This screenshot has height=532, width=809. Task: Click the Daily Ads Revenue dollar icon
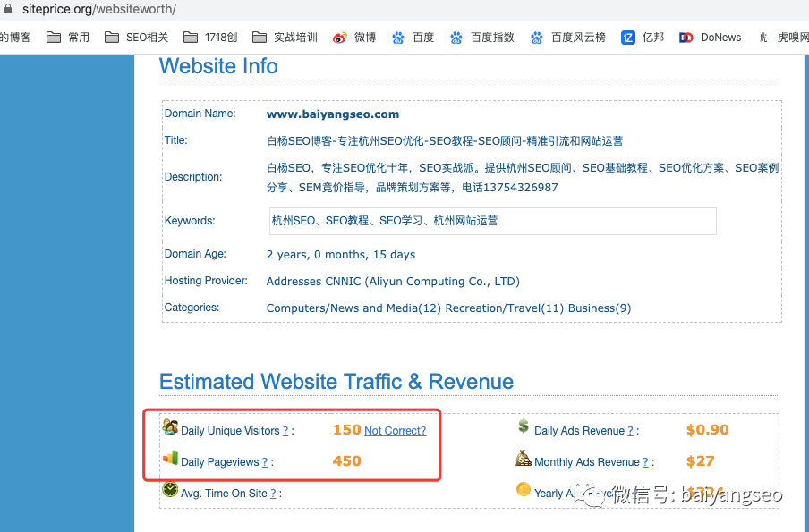click(524, 426)
